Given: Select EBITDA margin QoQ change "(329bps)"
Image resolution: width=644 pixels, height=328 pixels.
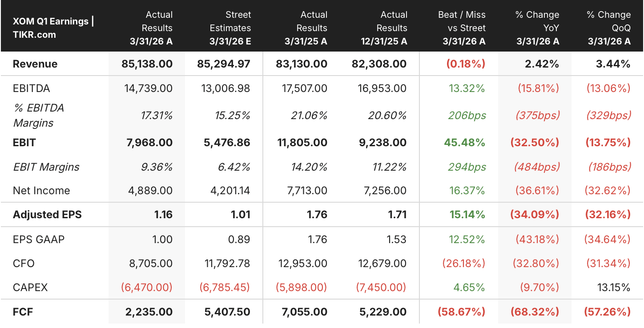Looking at the screenshot, I should (609, 116).
